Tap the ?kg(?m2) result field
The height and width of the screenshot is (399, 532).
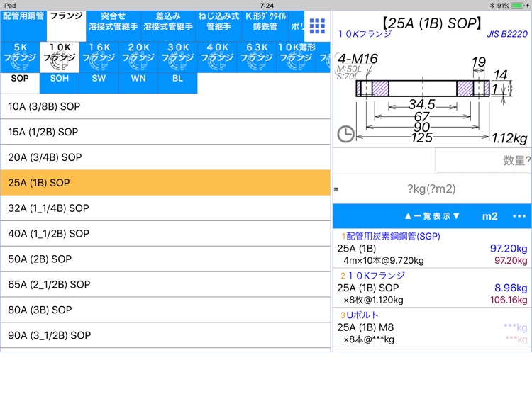(431, 189)
